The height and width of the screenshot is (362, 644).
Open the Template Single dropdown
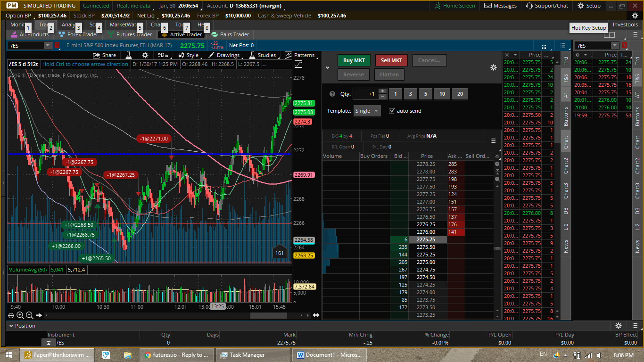[367, 111]
